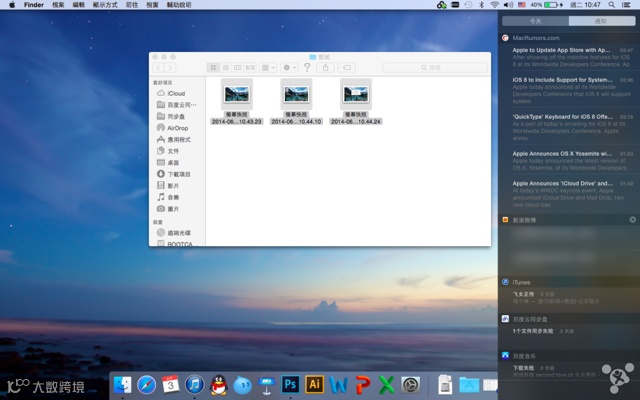Toggle Wi-Fi status menu in menu bar

point(494,5)
